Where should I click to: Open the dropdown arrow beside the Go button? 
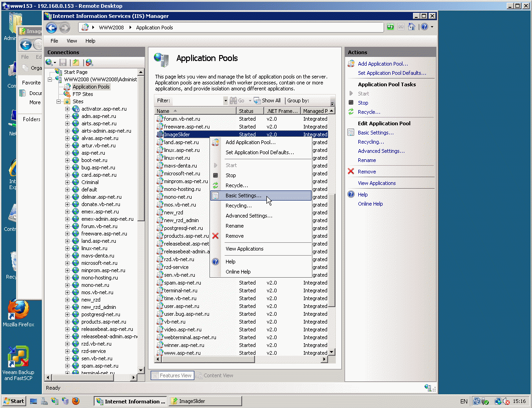click(x=250, y=101)
